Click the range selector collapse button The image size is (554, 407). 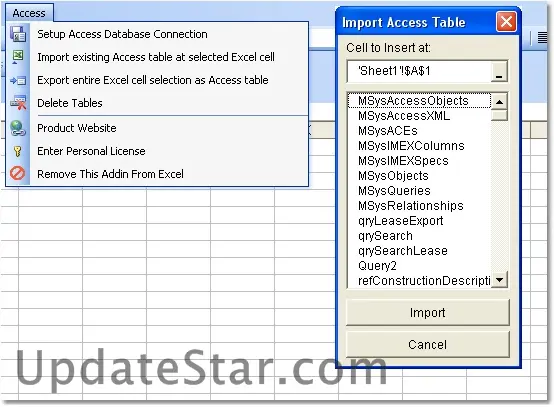tap(499, 72)
